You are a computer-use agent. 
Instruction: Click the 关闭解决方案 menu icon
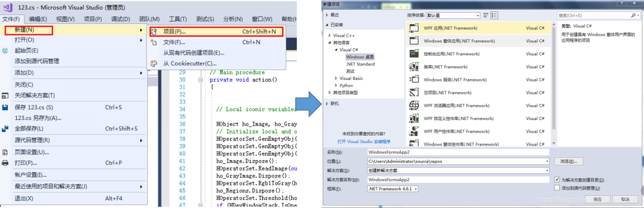click(x=5, y=96)
